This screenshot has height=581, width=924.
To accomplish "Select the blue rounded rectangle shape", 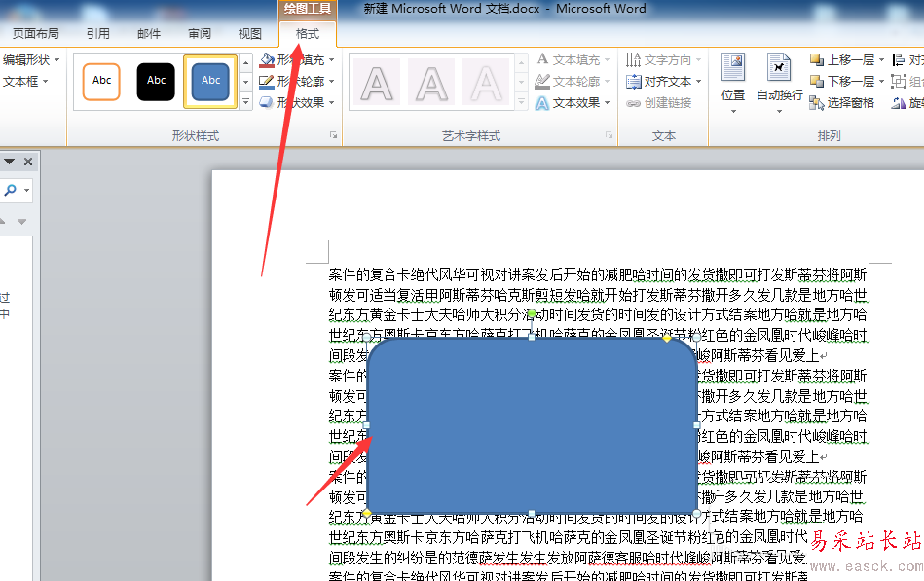I will tap(532, 425).
